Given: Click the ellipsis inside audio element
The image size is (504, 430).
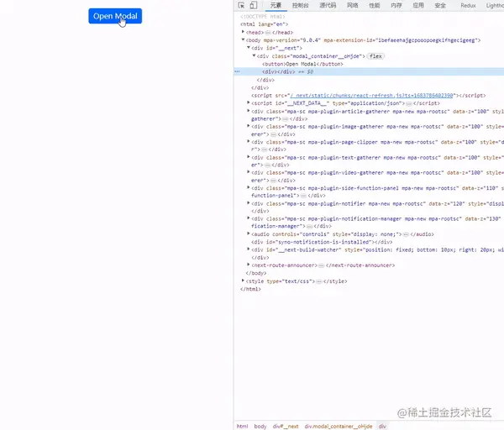Looking at the screenshot, I should (406, 234).
